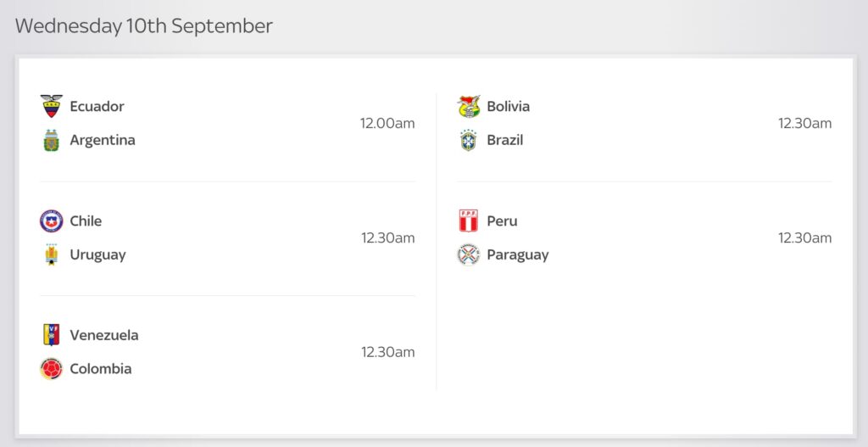This screenshot has height=447, width=868.
Task: Click the Bolivia team crest
Action: pyautogui.click(x=469, y=107)
